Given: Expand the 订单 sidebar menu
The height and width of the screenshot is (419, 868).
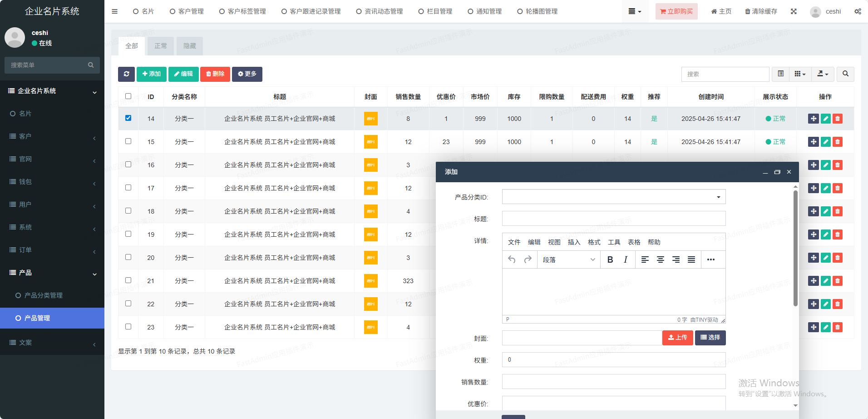Looking at the screenshot, I should tap(52, 250).
